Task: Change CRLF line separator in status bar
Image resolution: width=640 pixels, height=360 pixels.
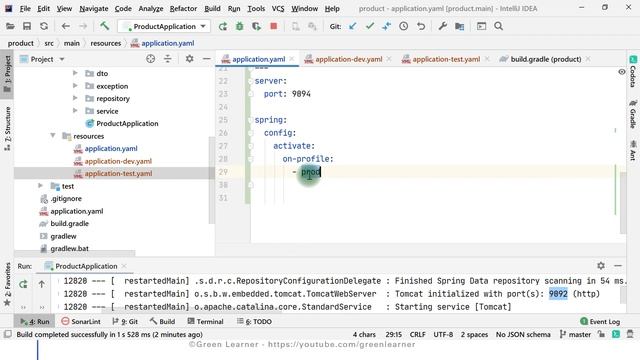Action: tap(418, 334)
